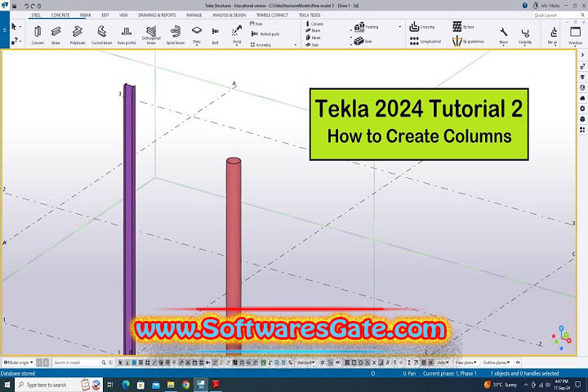
Task: Open the ANALYSIS & DESIGN tab
Action: tap(229, 15)
